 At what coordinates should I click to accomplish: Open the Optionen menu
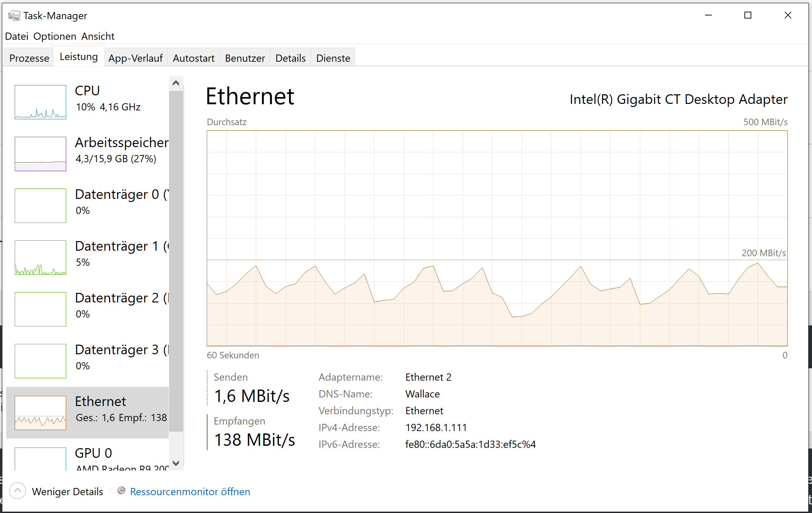55,36
